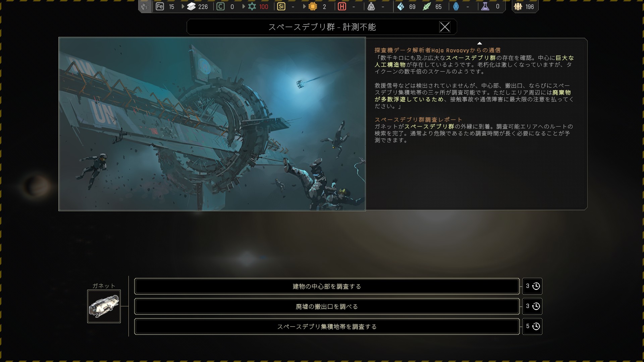Click the iron (Fe) resource icon
This screenshot has height=362, width=644.
[x=160, y=6]
